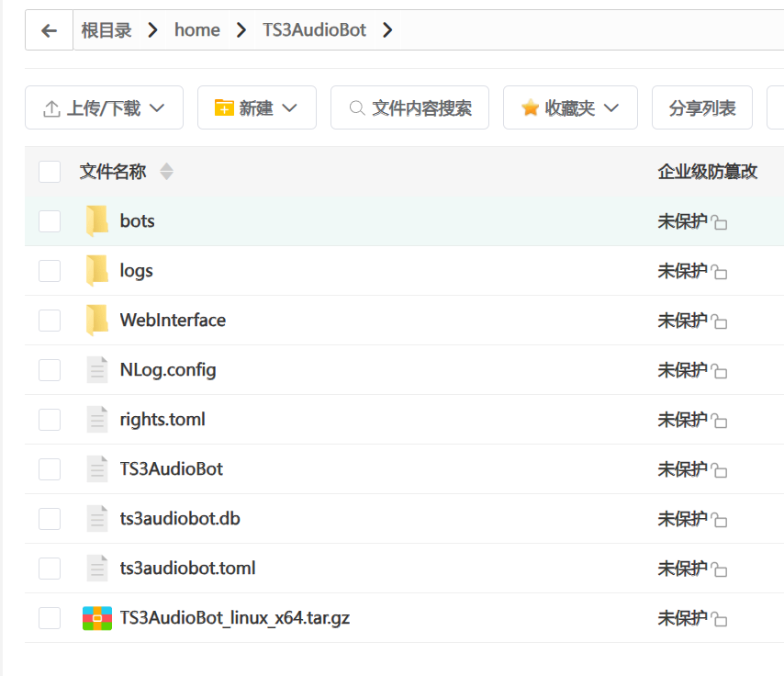This screenshot has height=676, width=784.
Task: Click the NLog.config file icon
Action: 96,370
